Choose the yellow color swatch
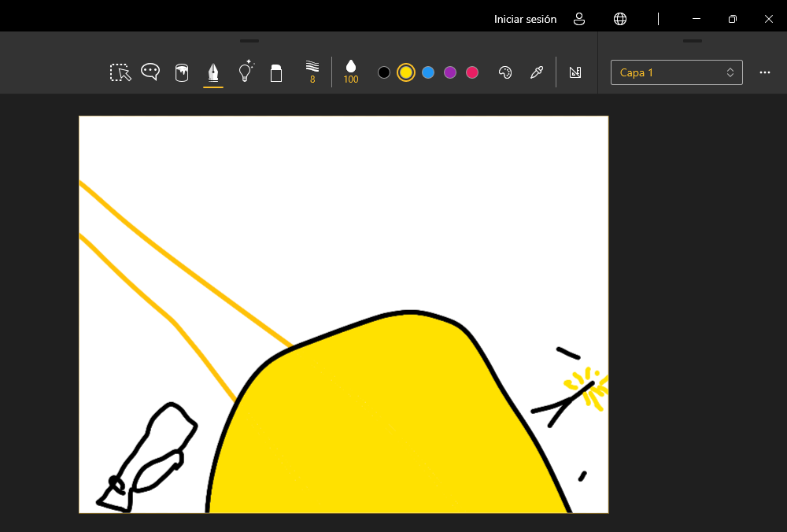 pos(406,72)
